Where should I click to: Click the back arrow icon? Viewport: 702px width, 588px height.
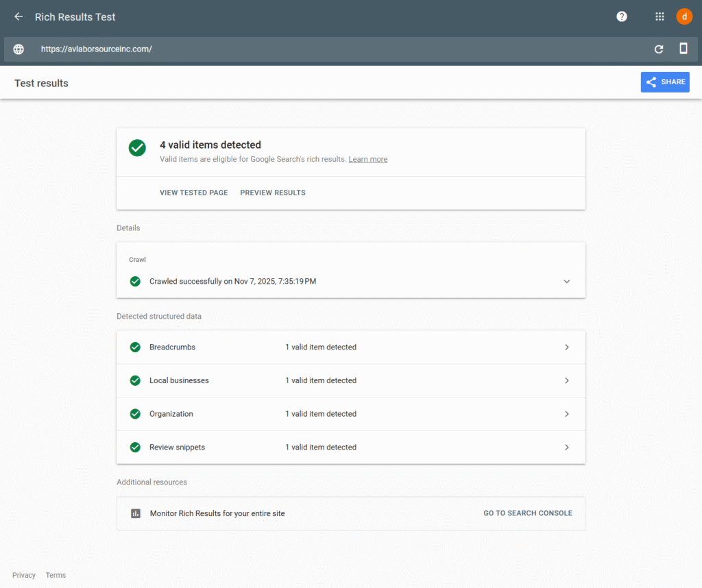click(19, 16)
